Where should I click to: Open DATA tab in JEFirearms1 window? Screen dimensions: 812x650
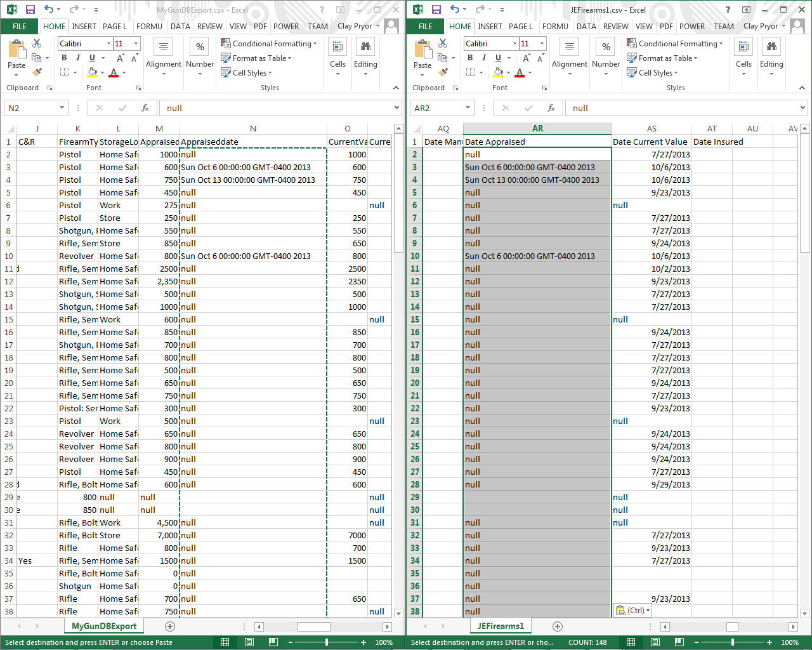click(x=586, y=26)
